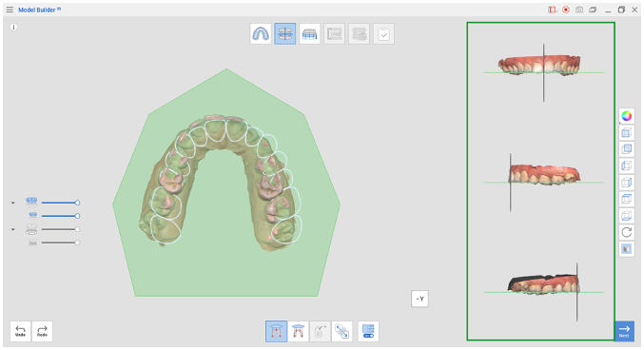The height and width of the screenshot is (350, 644).
Task: Click the Next arrow button
Action: pyautogui.click(x=624, y=331)
